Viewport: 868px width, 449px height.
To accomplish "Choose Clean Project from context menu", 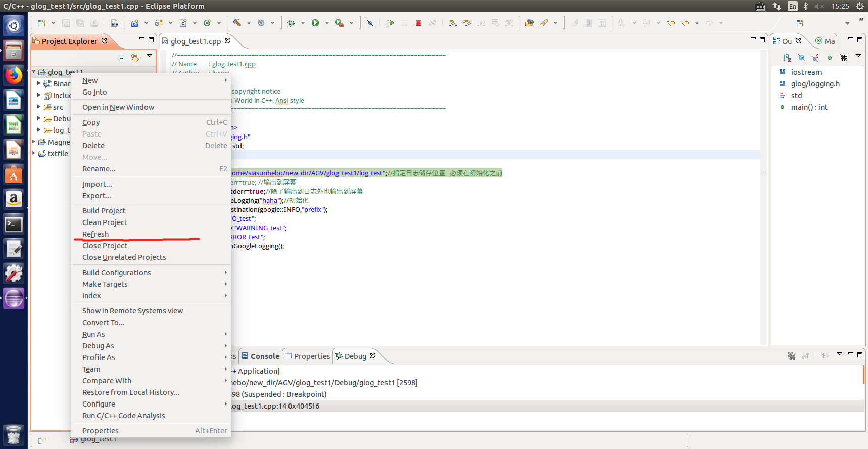I will pos(151,222).
